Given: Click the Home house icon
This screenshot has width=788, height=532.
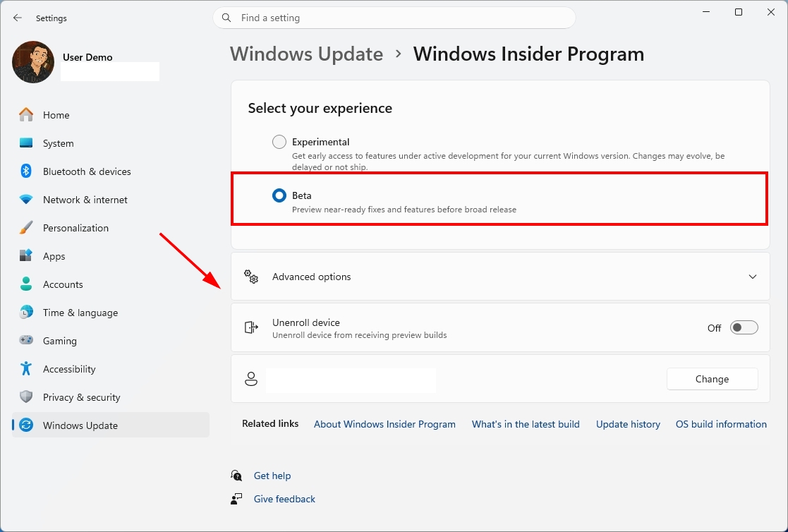Looking at the screenshot, I should (x=26, y=114).
